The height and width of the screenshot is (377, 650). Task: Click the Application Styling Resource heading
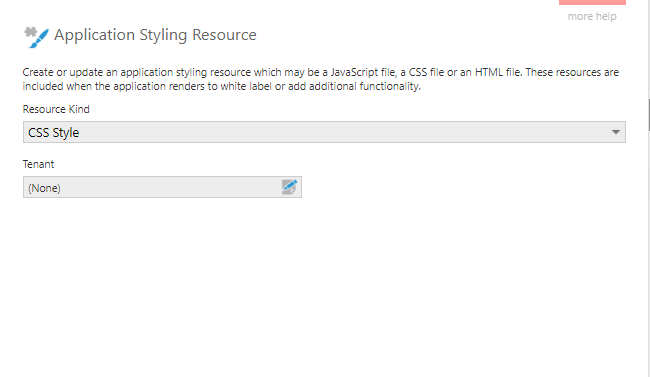pos(155,35)
